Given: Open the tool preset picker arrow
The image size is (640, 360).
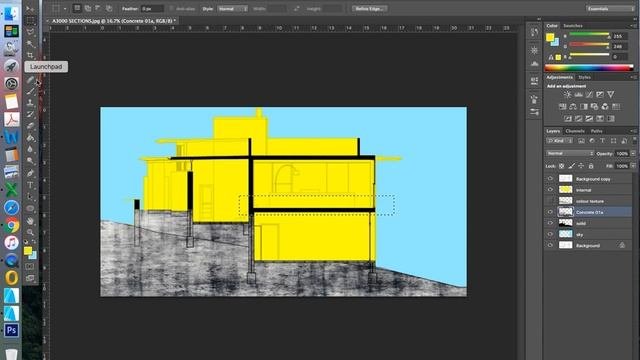Looking at the screenshot, I should (64, 9).
